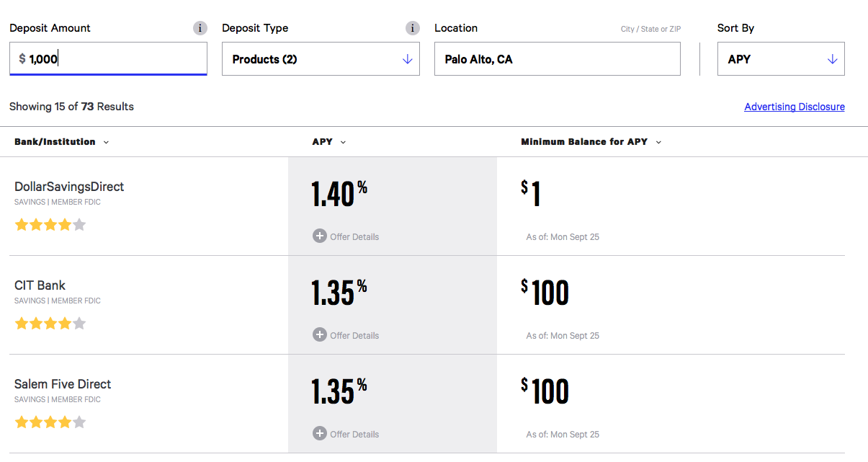This screenshot has width=868, height=462.
Task: Click 'Showing 15 of 73 Results' text
Action: (72, 107)
